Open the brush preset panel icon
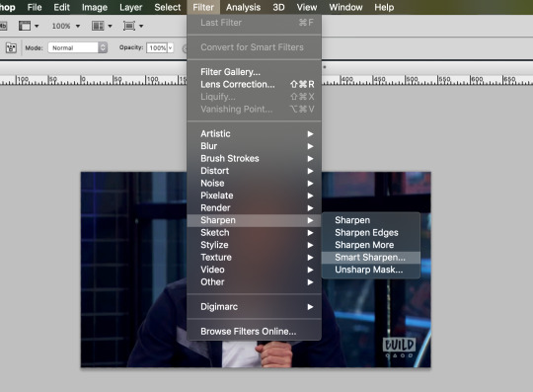533x392 pixels. [11, 47]
